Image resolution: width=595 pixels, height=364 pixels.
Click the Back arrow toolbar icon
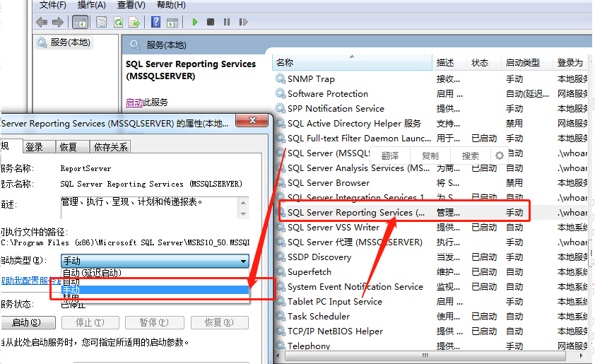42,22
